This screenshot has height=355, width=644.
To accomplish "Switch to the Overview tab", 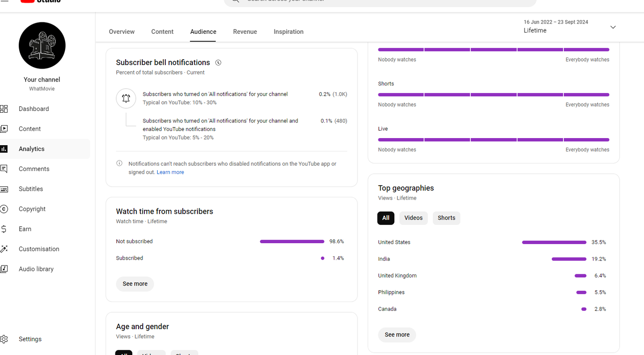I will coord(122,32).
